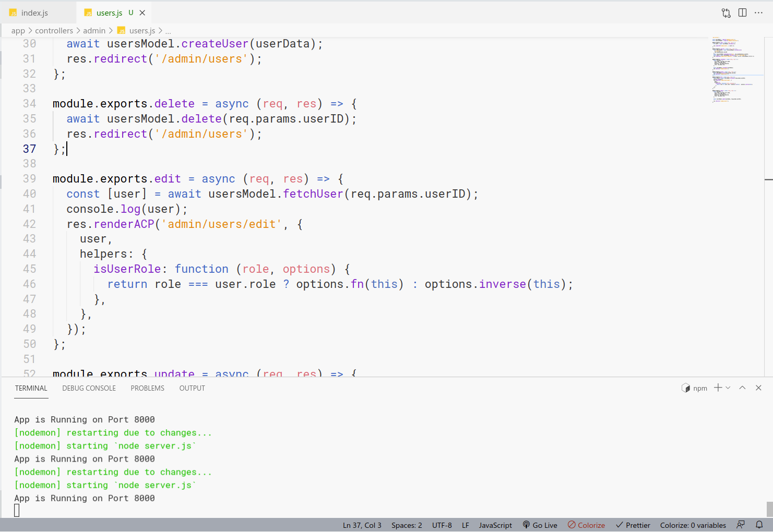The width and height of the screenshot is (773, 532).
Task: Click the JS file icon on users.js tab
Action: click(88, 13)
